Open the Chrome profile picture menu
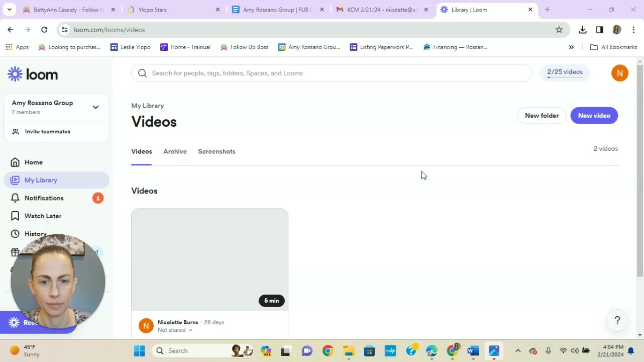 coord(617,30)
